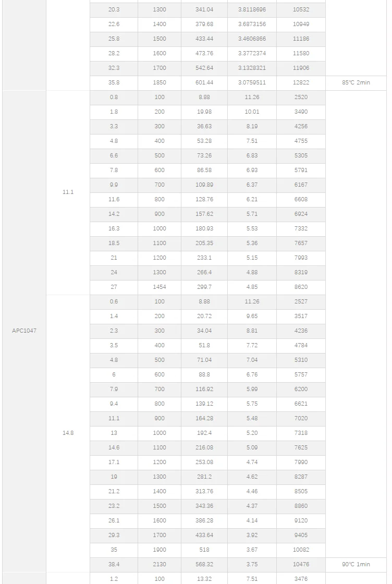This screenshot has height=584, width=392.
Task: Select the 10082 RPM cell
Action: point(301,550)
